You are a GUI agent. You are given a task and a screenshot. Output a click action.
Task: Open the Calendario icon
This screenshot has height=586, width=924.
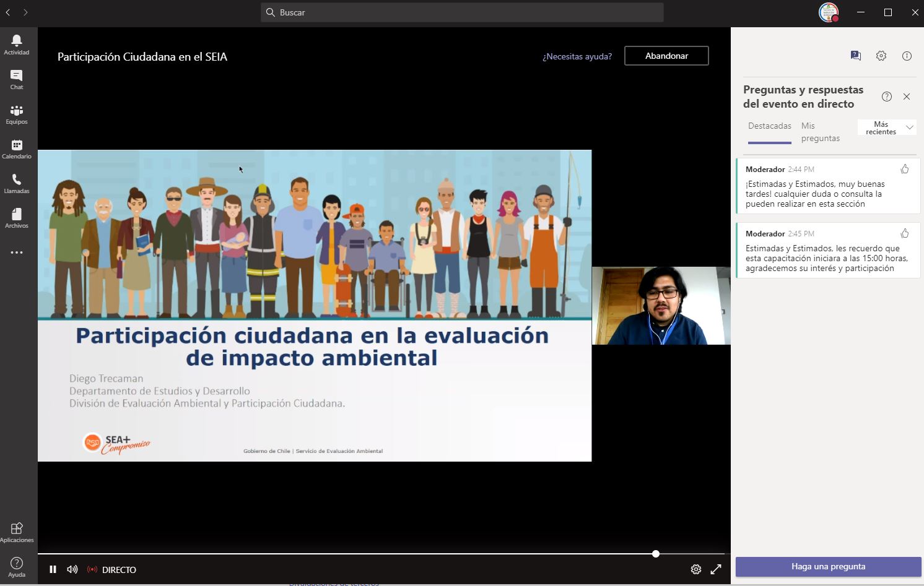click(17, 148)
